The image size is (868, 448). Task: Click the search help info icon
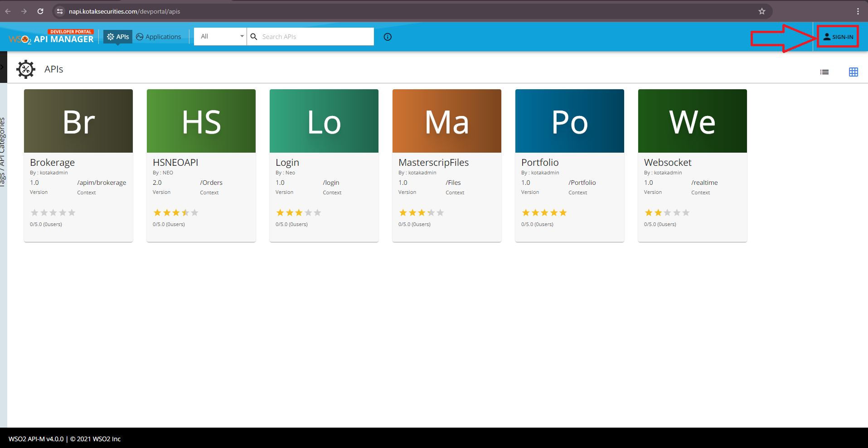pyautogui.click(x=388, y=37)
